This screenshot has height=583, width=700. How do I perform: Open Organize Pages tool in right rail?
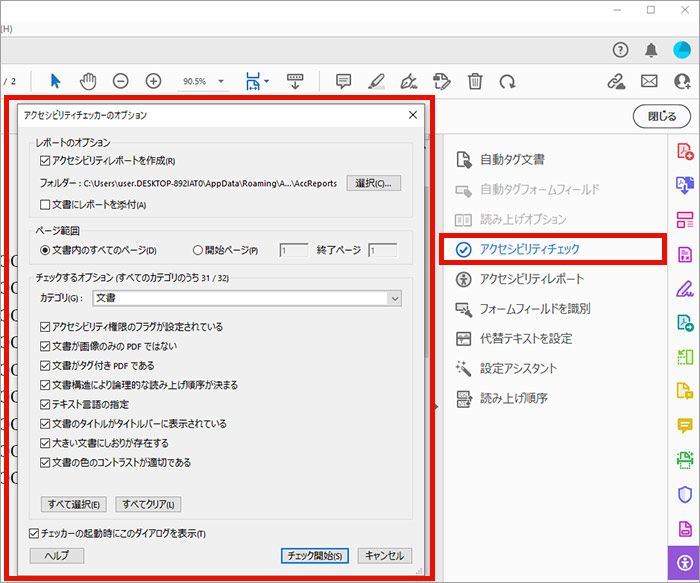(x=685, y=220)
